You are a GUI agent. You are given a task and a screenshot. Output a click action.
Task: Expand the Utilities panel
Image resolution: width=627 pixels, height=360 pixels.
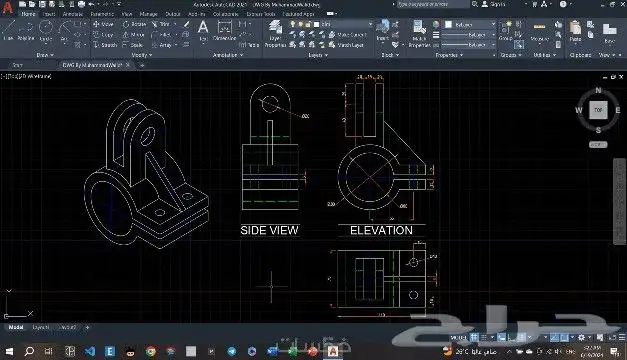(544, 55)
